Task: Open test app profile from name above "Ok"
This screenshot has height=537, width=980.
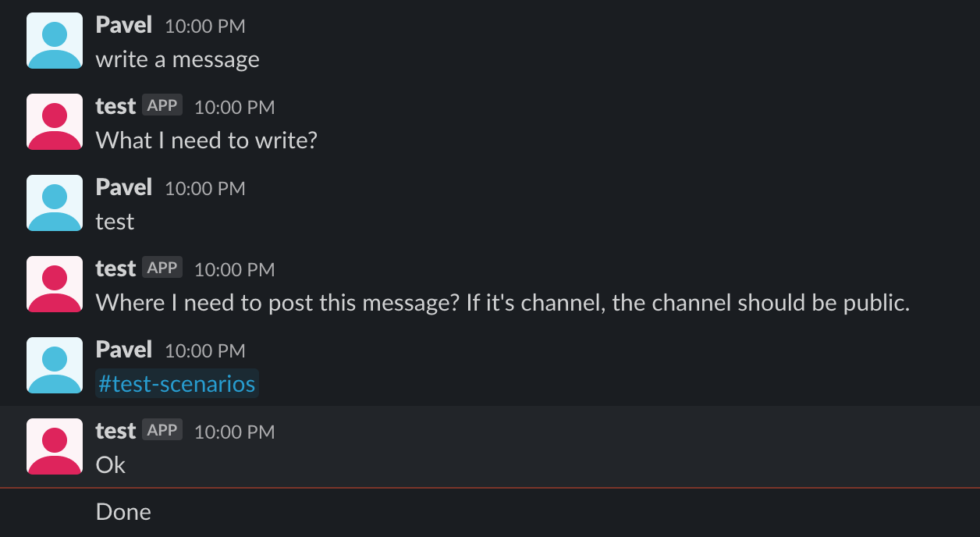Action: pyautogui.click(x=115, y=431)
